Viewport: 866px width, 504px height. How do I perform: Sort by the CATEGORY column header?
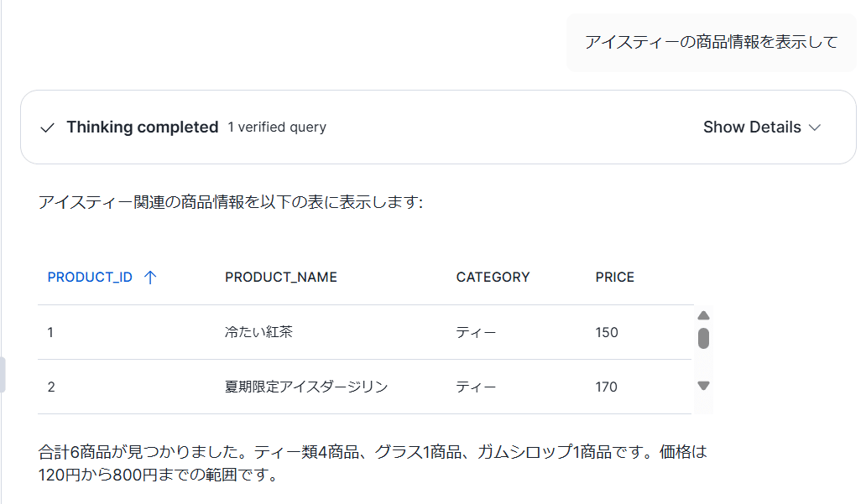pos(493,278)
